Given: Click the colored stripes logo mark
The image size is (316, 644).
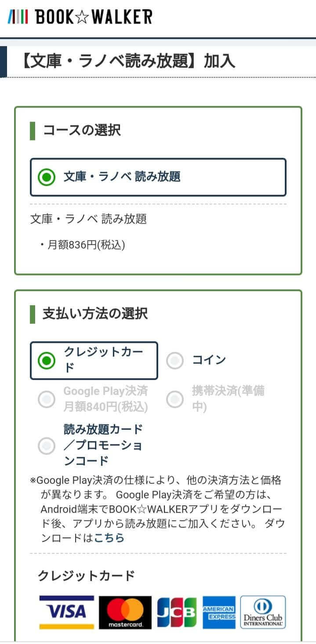Looking at the screenshot, I should coord(18,17).
